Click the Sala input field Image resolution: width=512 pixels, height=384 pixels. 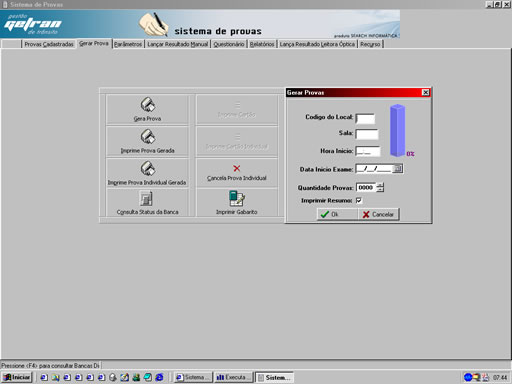pos(367,134)
